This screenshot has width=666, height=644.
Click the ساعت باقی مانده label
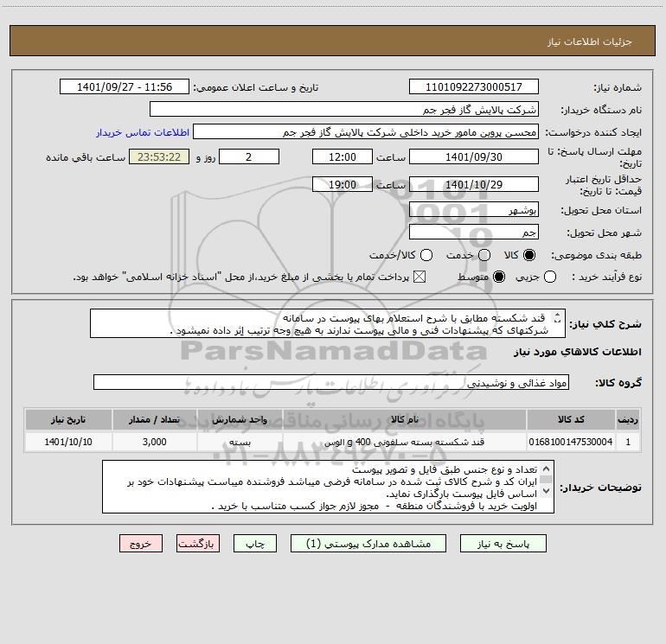[x=86, y=157]
